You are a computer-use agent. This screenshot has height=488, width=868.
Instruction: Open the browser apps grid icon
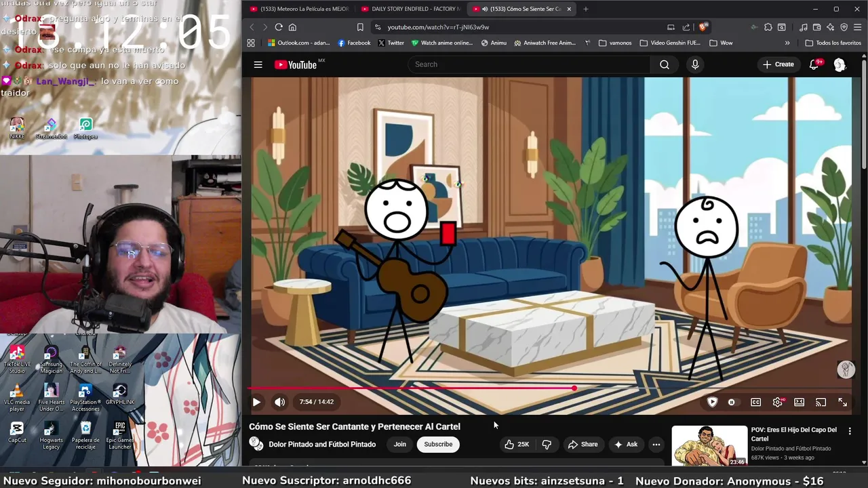(x=251, y=43)
